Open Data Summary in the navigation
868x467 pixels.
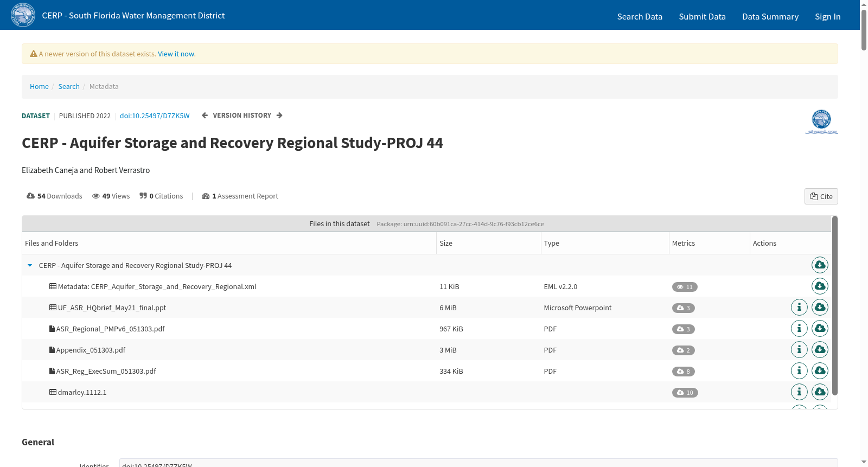[x=770, y=16]
